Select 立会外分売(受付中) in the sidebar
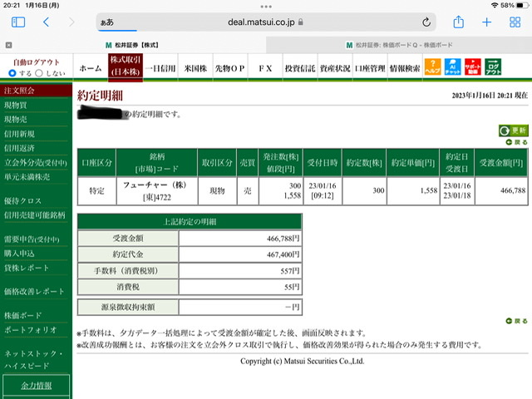 click(36, 163)
